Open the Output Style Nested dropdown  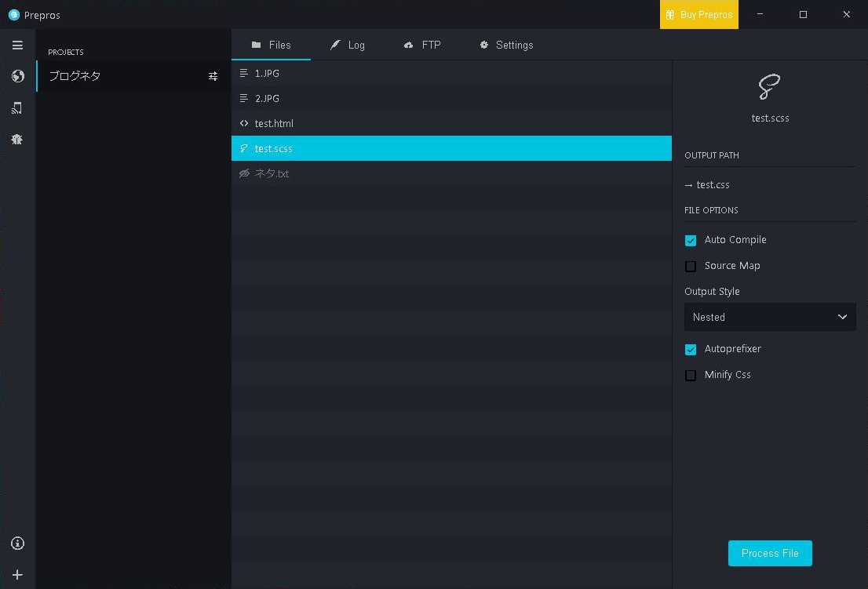770,318
